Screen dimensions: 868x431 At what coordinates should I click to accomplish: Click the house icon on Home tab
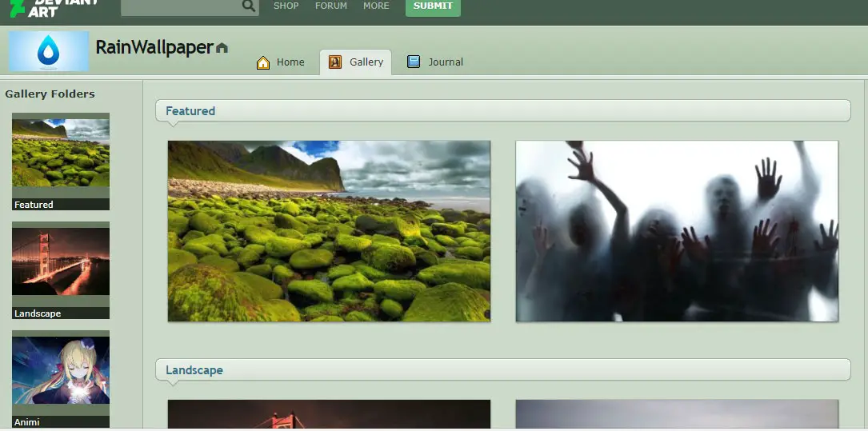(263, 62)
